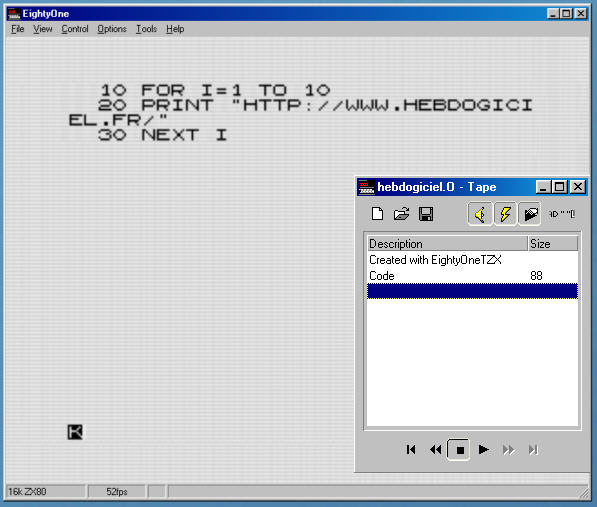
Task: Toggle the tape sound speaker button
Action: [x=480, y=214]
